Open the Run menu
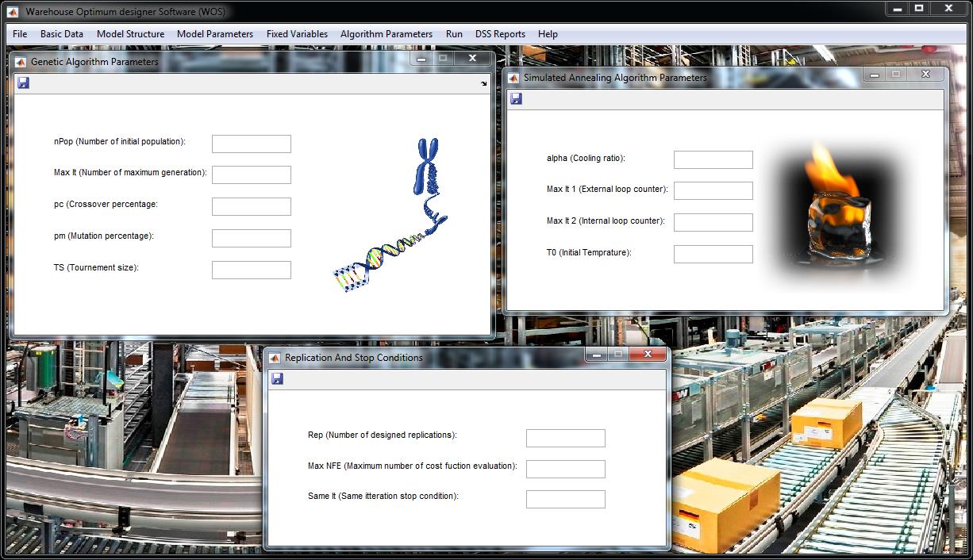 [x=454, y=34]
